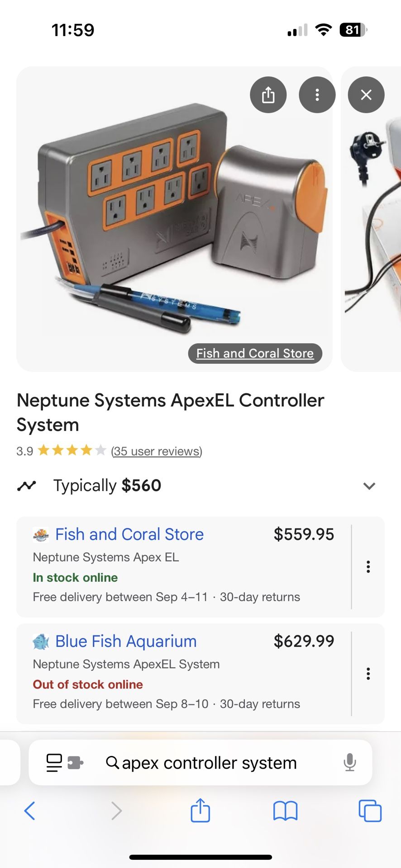
Task: Tap the extensions puzzle icon in address bar
Action: tap(75, 763)
